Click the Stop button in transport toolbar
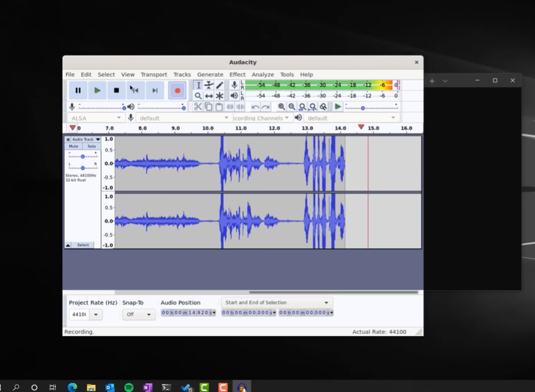The height and width of the screenshot is (392, 535). [116, 90]
